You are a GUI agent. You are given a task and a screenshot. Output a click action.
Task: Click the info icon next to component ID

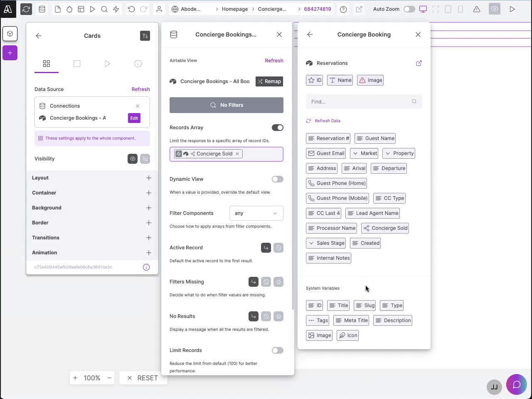click(146, 267)
